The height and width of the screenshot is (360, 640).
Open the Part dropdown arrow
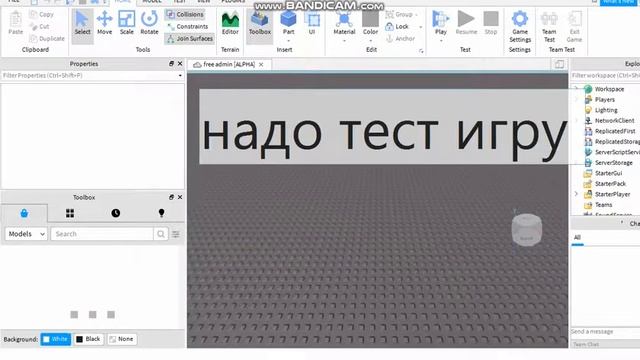pyautogui.click(x=288, y=41)
